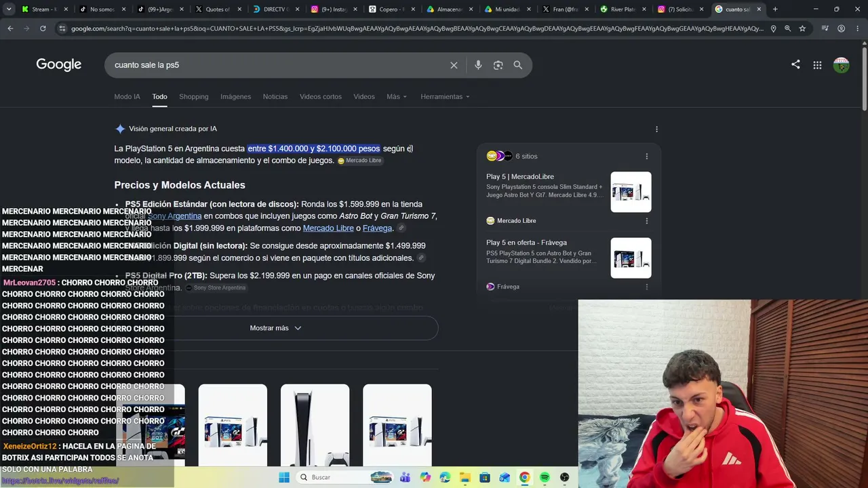This screenshot has width=868, height=488.
Task: Open the Herramientas dropdown
Action: [445, 97]
